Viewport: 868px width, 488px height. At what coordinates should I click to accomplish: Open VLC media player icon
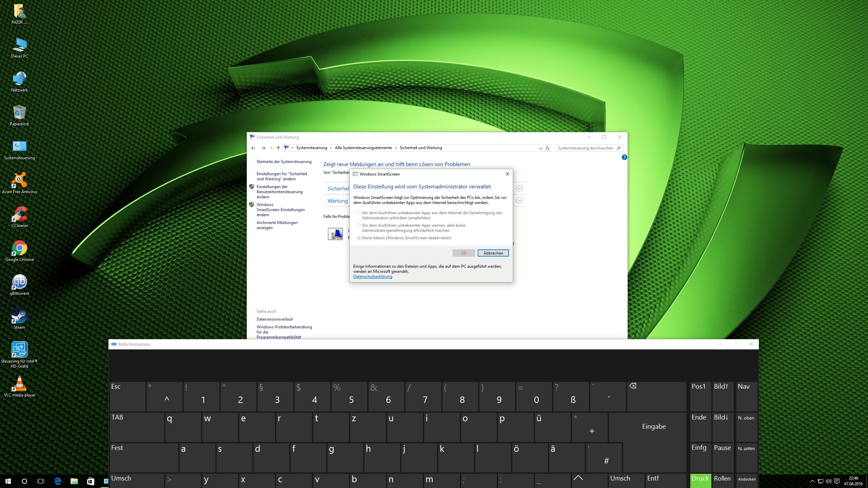click(x=19, y=384)
